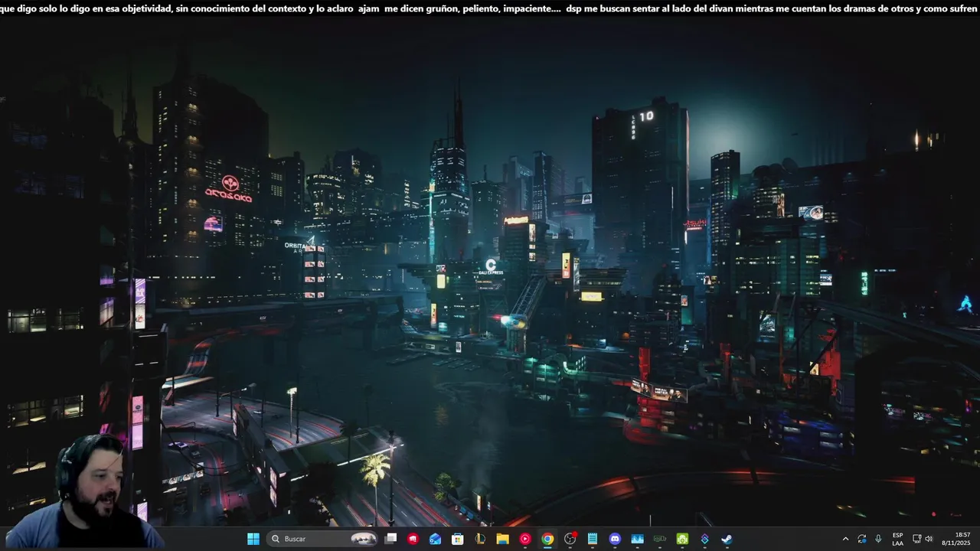980x551 pixels.
Task: Open the red YouTube Music taskbar icon
Action: click(525, 539)
